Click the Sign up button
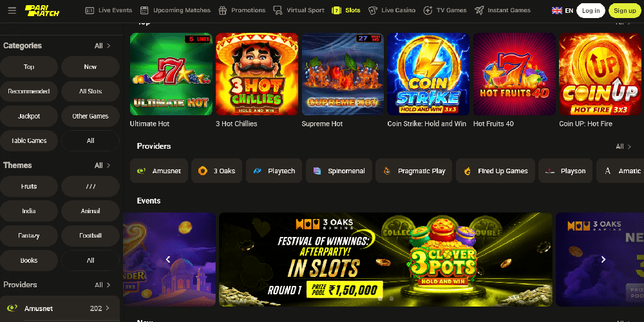644x322 pixels. coord(625,11)
